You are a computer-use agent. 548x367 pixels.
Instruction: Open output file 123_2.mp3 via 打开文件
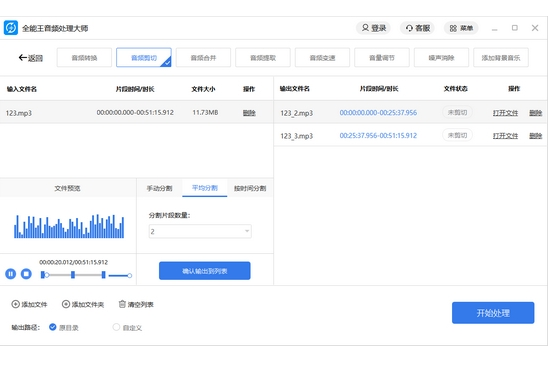coord(505,113)
